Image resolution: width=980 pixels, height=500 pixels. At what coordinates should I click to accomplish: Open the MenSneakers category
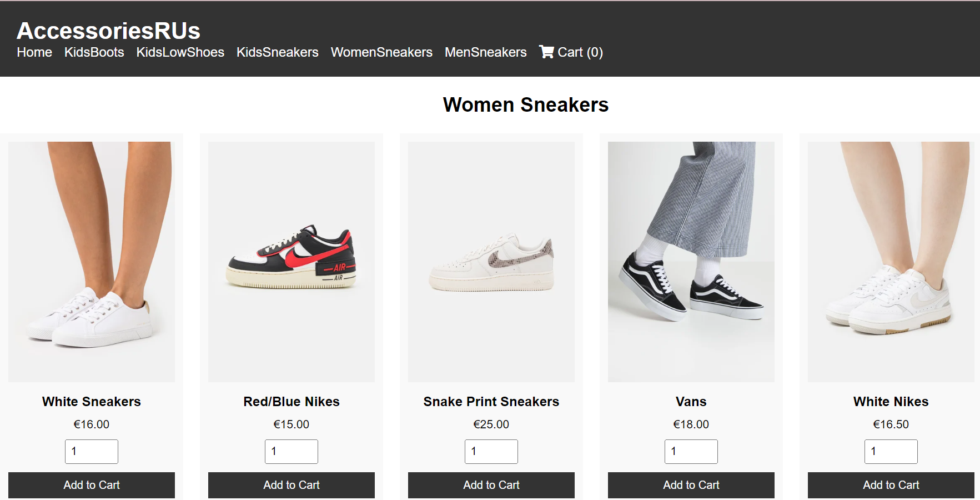click(485, 52)
